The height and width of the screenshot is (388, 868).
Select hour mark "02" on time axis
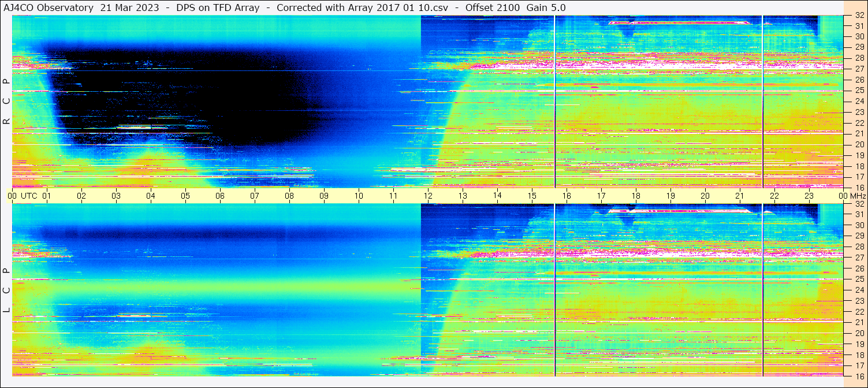(x=81, y=196)
